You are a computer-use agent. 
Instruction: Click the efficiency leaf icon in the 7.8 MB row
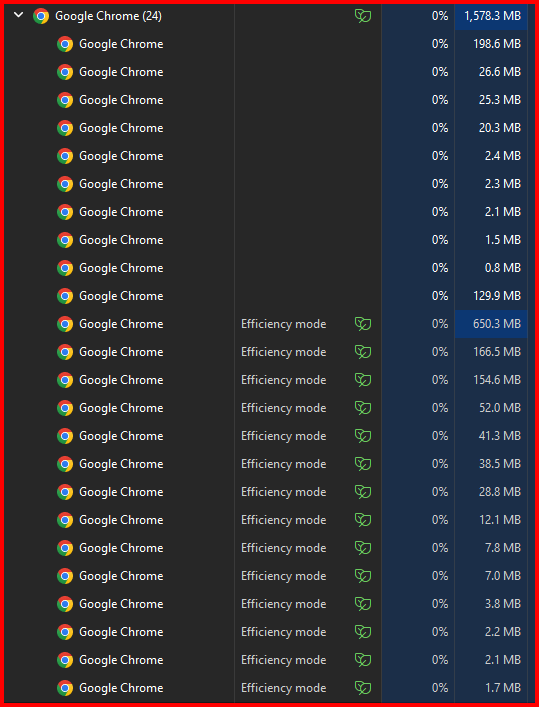pos(363,548)
